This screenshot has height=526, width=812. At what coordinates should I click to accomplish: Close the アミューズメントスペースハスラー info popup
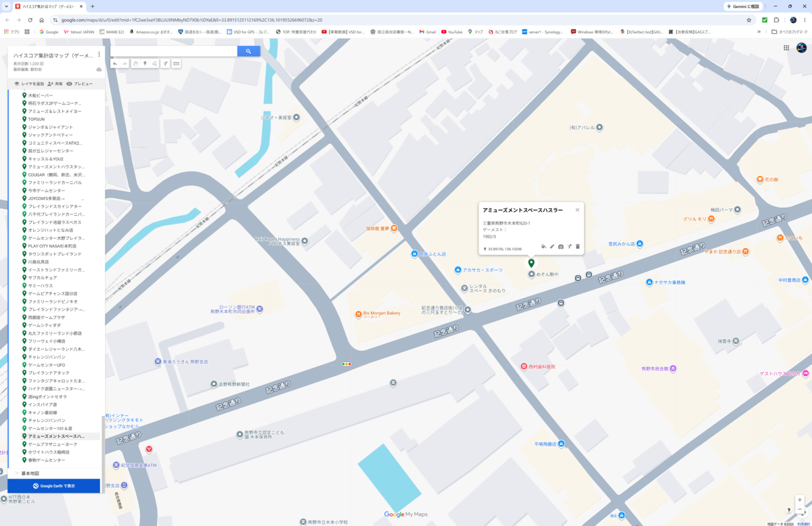577,210
